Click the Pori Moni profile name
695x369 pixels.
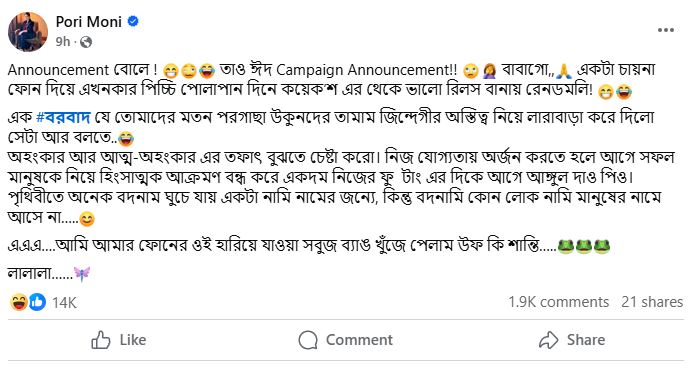click(x=89, y=21)
